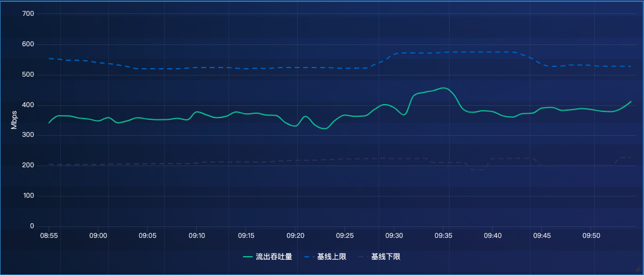This screenshot has height=275, width=644.
Task: Click the 700 y-axis value label
Action: click(x=28, y=13)
